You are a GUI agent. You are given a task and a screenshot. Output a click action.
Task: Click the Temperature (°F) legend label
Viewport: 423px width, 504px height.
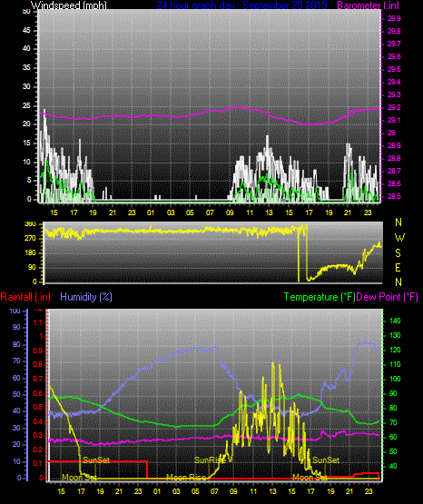coord(320,297)
